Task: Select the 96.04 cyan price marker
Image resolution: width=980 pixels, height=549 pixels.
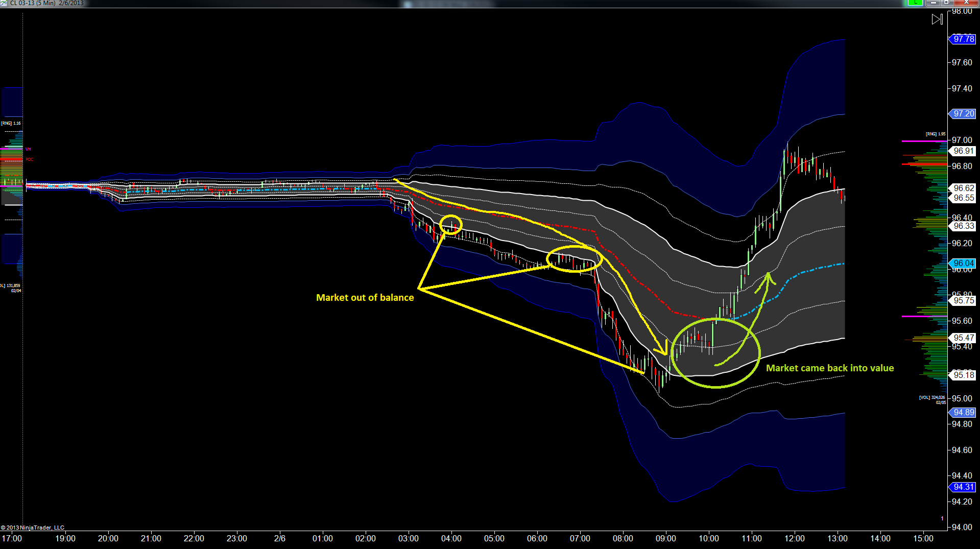Action: [x=963, y=263]
